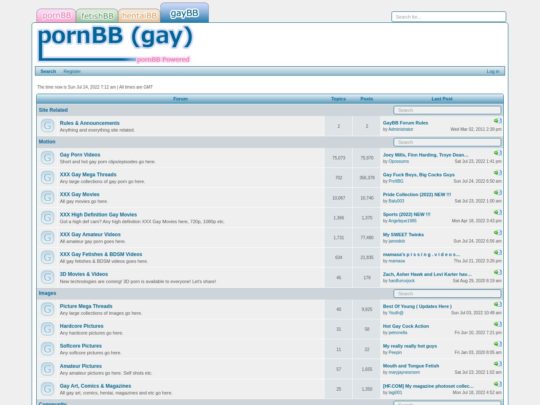
Task: Click the forum icon beside Gay Art, Comics & Magazines
Action: 48,389
